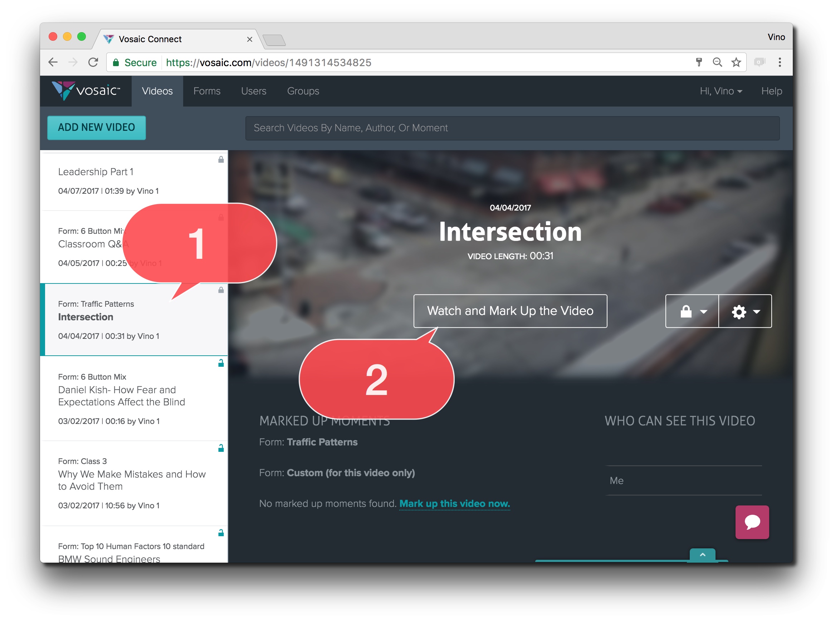The height and width of the screenshot is (627, 840).
Task: Open the chat bubble widget
Action: 752,522
